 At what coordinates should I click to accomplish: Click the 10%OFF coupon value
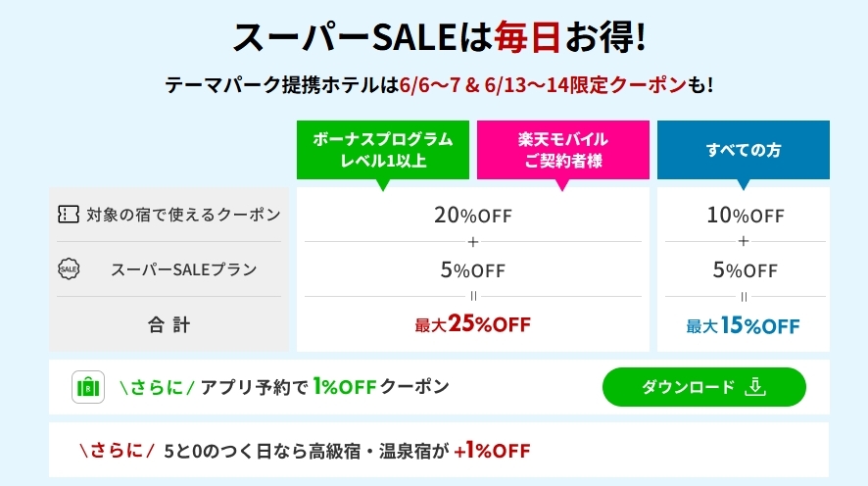pos(746,215)
